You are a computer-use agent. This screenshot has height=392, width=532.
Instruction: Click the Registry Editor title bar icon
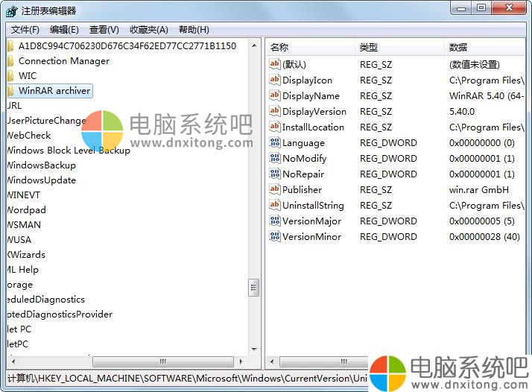click(x=11, y=11)
